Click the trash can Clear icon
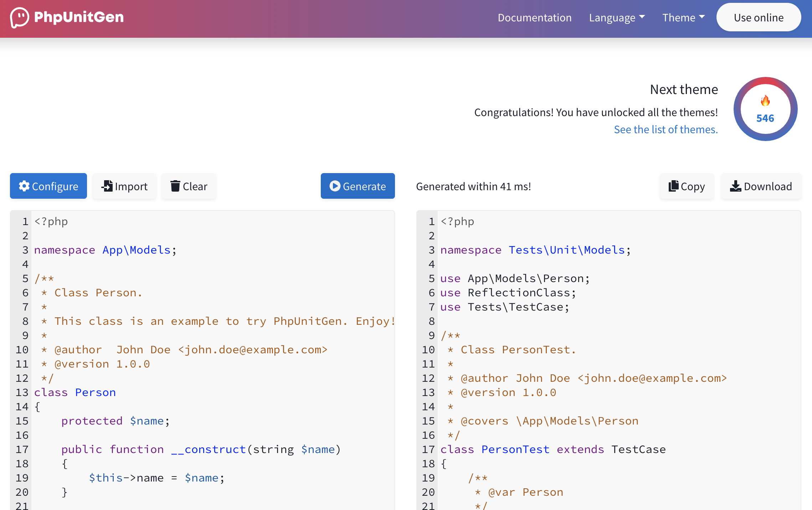Viewport: 812px width, 510px height. click(175, 186)
